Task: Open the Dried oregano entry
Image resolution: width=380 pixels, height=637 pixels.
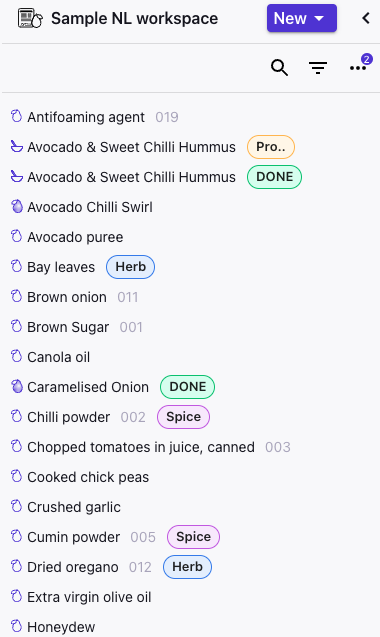Action: coord(73,567)
